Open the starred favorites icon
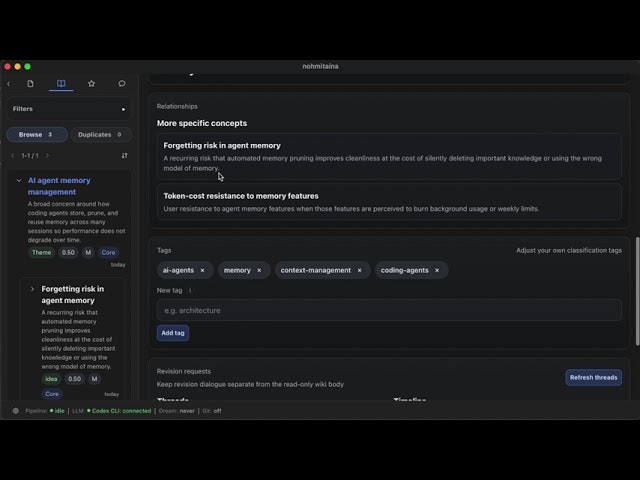Image resolution: width=640 pixels, height=480 pixels. (x=91, y=84)
